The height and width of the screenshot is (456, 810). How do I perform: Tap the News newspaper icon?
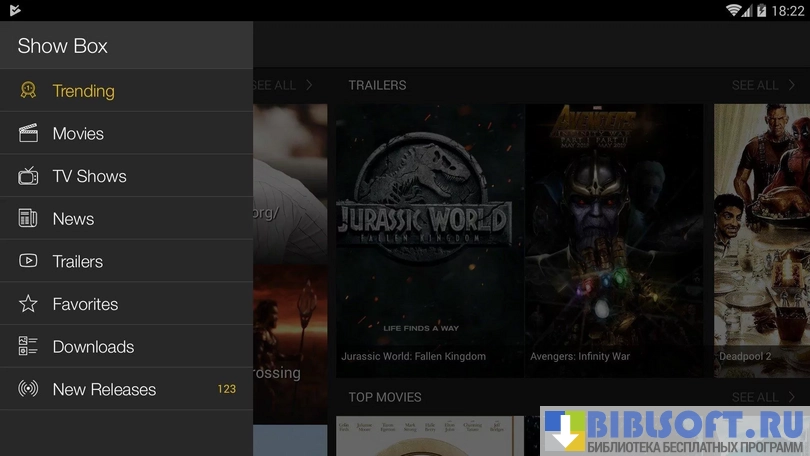click(x=28, y=219)
